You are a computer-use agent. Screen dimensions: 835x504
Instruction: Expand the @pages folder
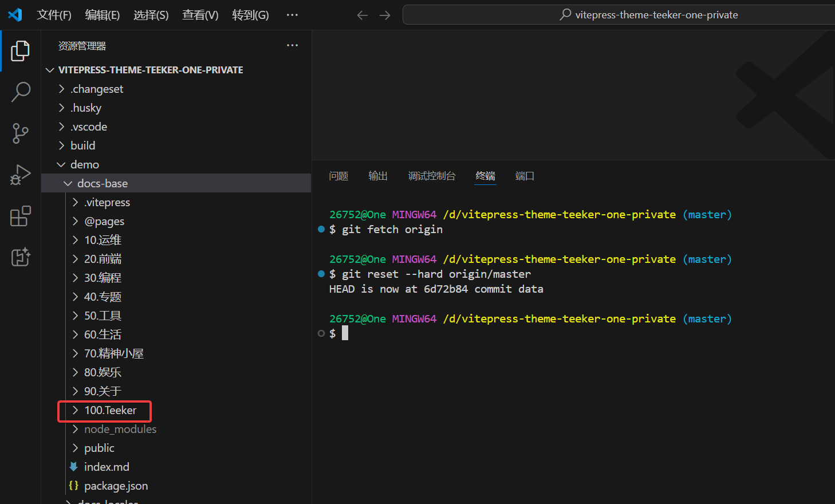[176, 221]
